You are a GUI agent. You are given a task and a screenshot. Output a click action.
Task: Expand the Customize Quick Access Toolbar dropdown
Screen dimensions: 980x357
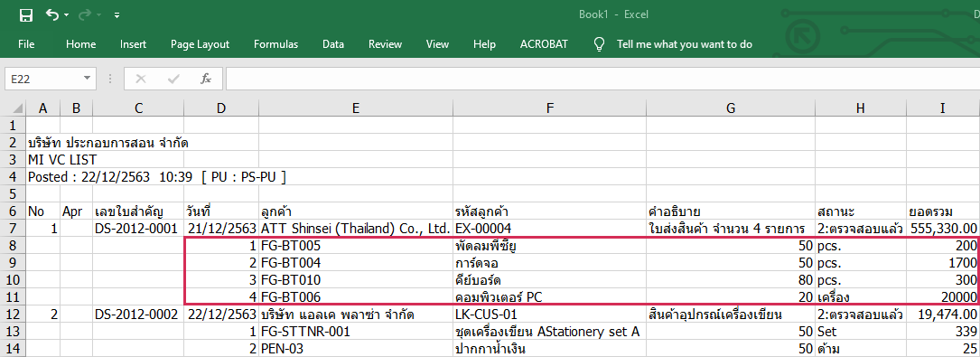pos(117,15)
